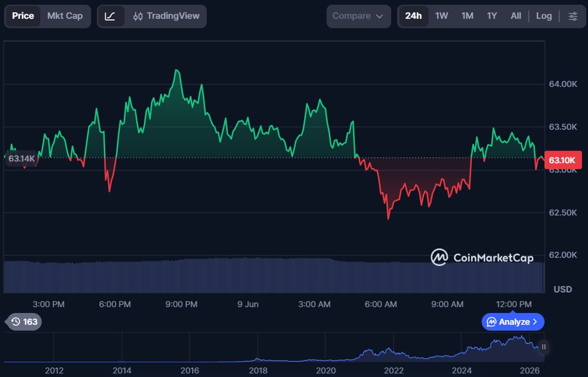Switch to 1M time range
This screenshot has width=588, height=377.
[x=467, y=16]
